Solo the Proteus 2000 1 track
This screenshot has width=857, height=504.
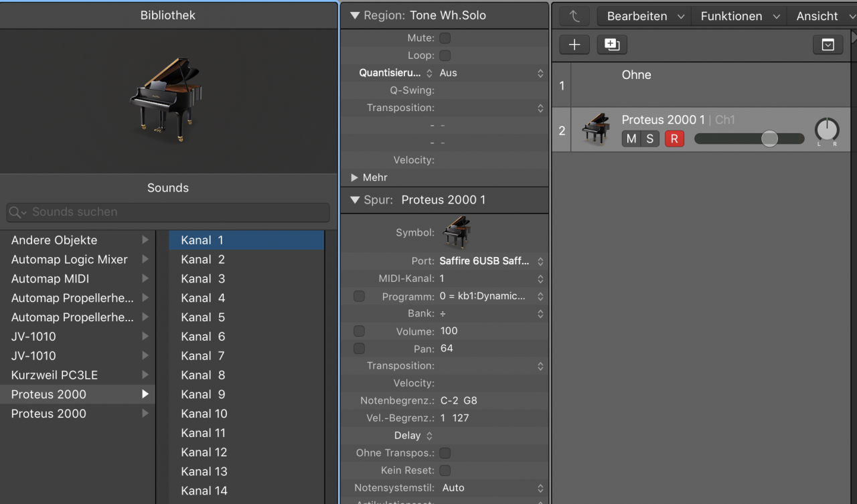(650, 139)
